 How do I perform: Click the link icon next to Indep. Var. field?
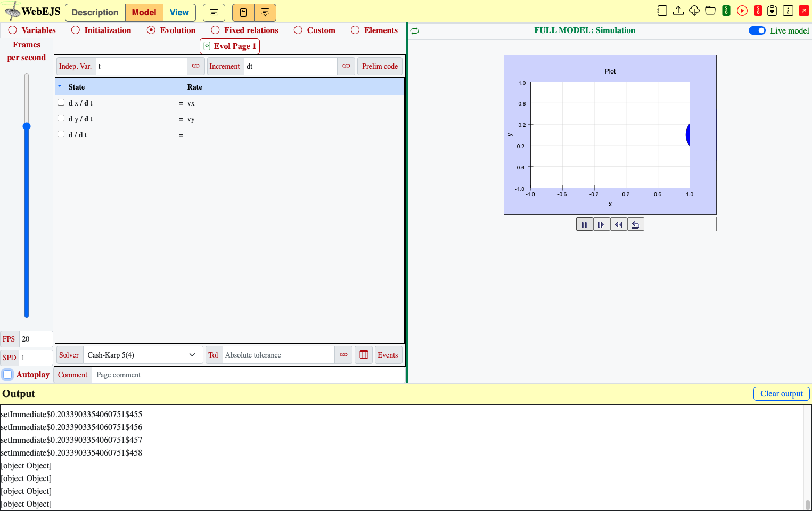click(196, 66)
